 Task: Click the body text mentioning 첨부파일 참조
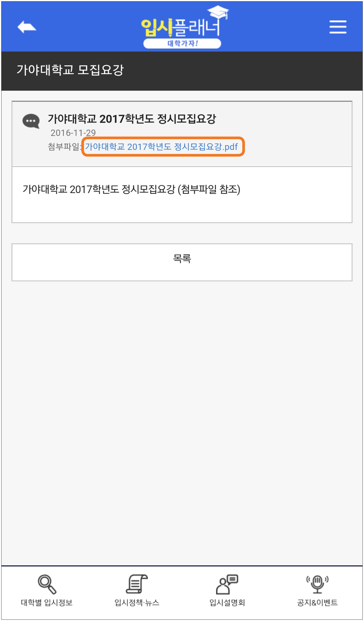tap(131, 189)
